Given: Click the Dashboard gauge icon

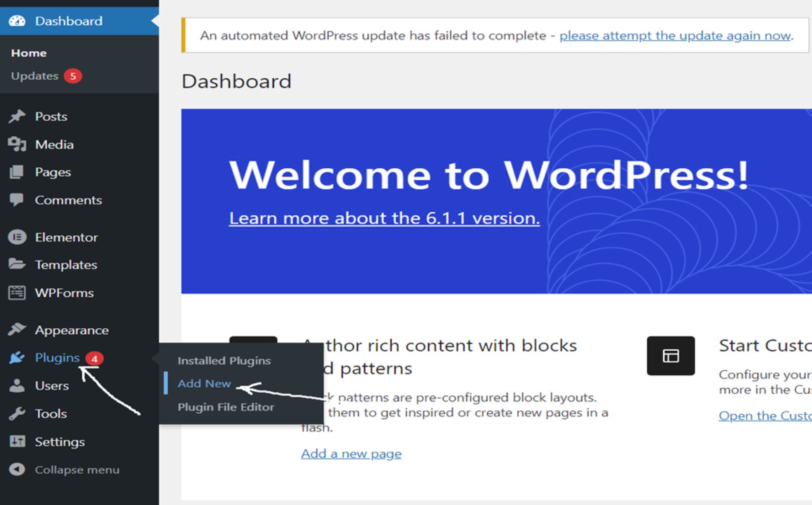Looking at the screenshot, I should [x=17, y=21].
